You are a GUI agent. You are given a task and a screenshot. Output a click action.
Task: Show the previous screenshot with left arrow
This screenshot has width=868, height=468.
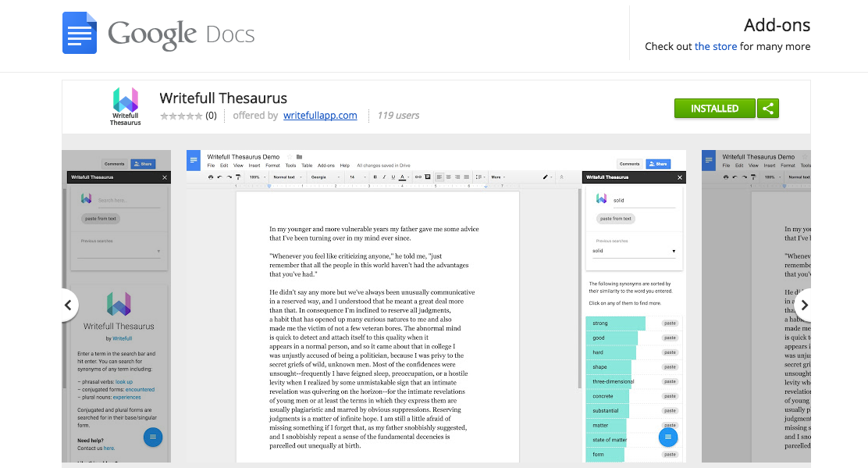click(x=68, y=305)
